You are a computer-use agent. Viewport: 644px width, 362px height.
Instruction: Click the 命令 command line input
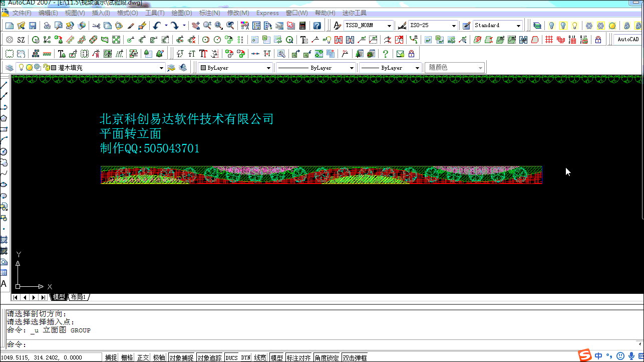coord(320,344)
